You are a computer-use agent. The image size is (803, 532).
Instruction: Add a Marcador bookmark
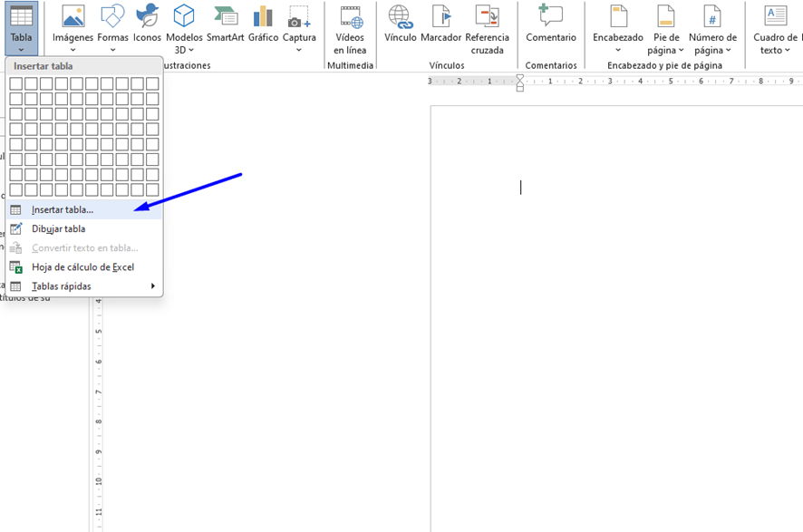(x=440, y=24)
